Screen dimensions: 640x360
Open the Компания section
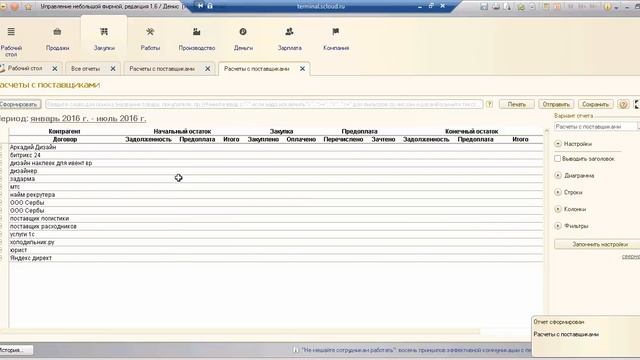336,40
